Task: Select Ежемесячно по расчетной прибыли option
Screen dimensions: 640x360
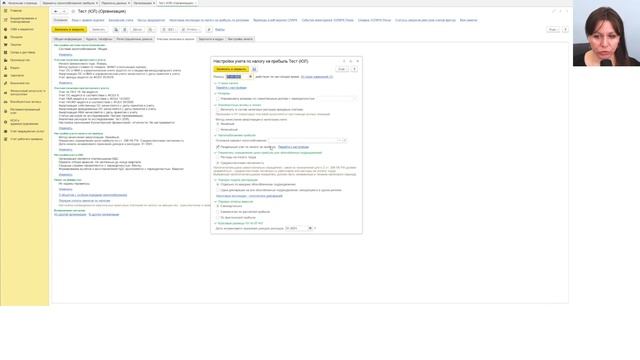Action: coord(218,212)
